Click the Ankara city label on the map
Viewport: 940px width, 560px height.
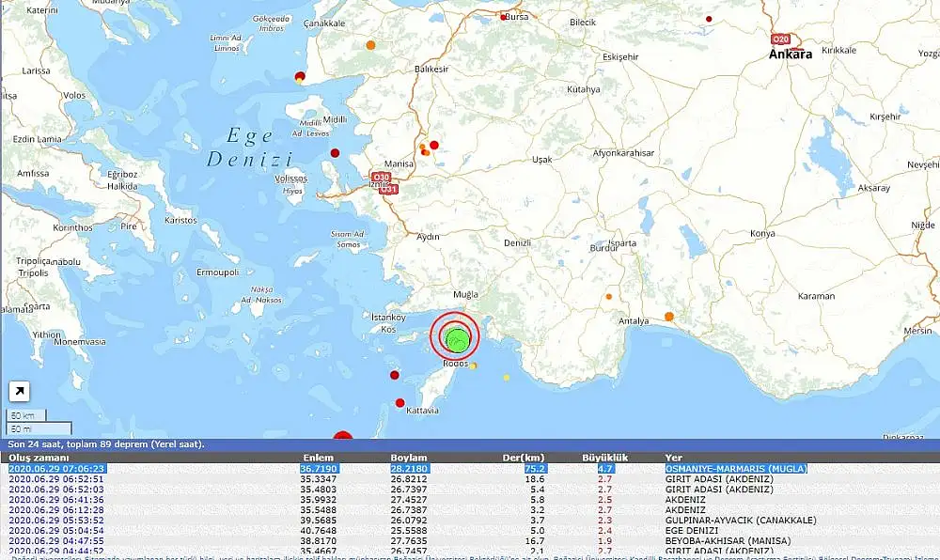pos(791,54)
